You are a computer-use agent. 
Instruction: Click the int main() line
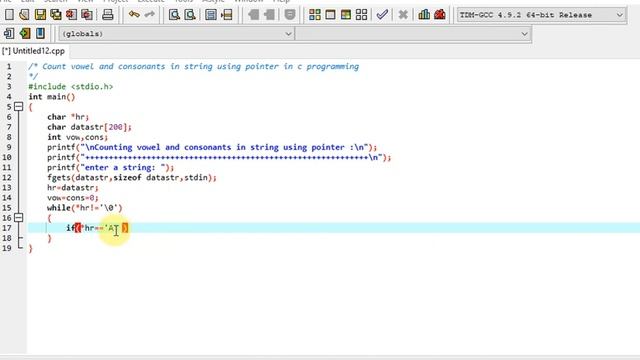52,97
